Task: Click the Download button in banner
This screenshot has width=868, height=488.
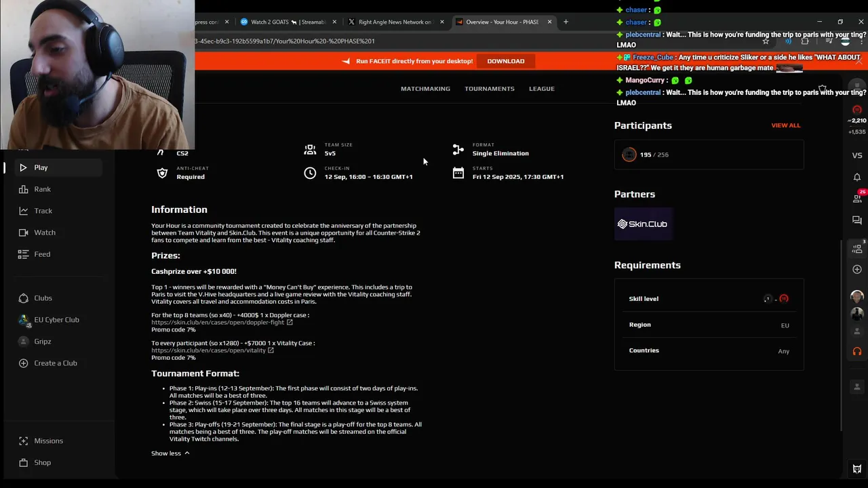Action: (506, 61)
